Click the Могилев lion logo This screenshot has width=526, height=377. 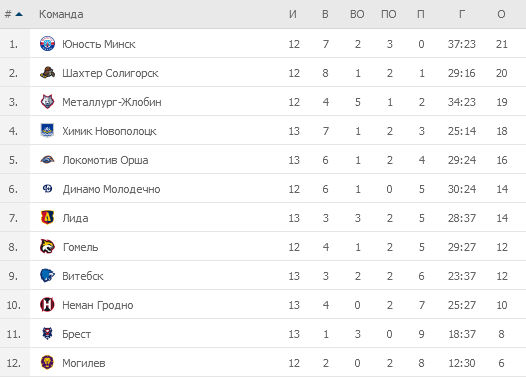click(47, 363)
